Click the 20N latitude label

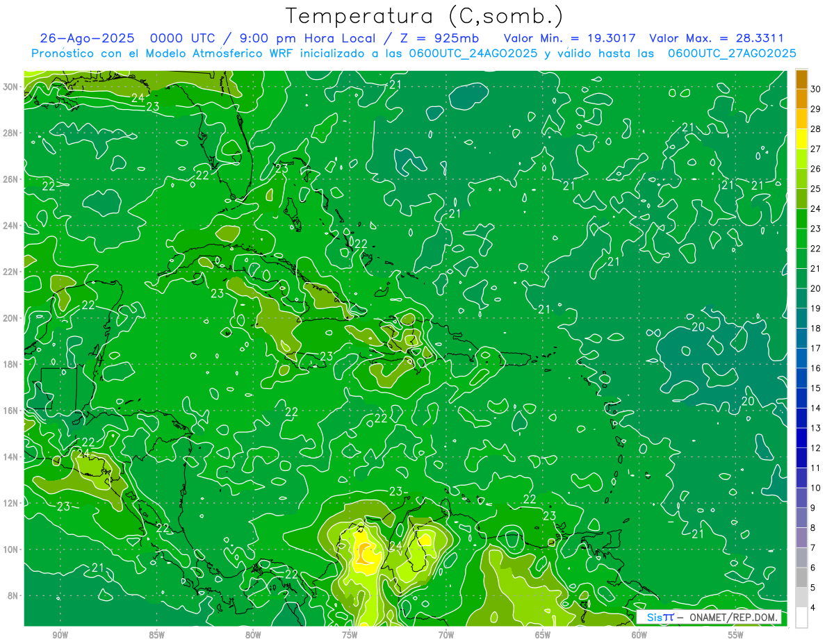pyautogui.click(x=10, y=318)
